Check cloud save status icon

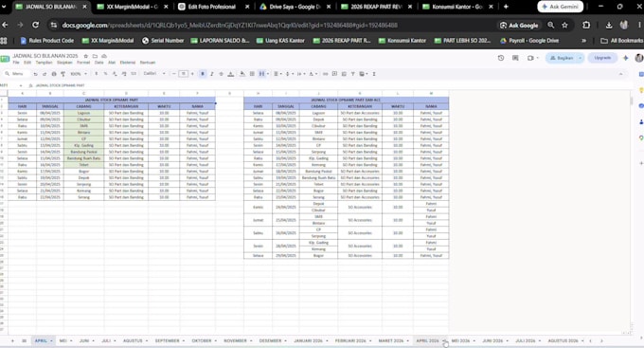104,56
